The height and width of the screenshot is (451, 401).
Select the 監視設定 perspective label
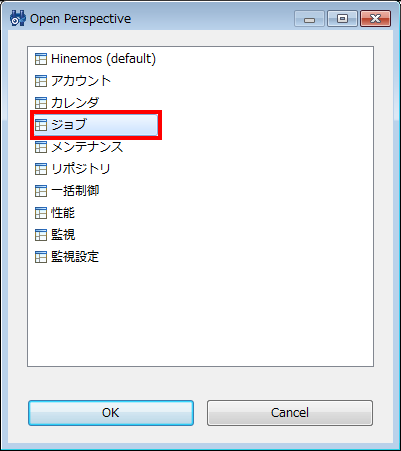(x=75, y=257)
